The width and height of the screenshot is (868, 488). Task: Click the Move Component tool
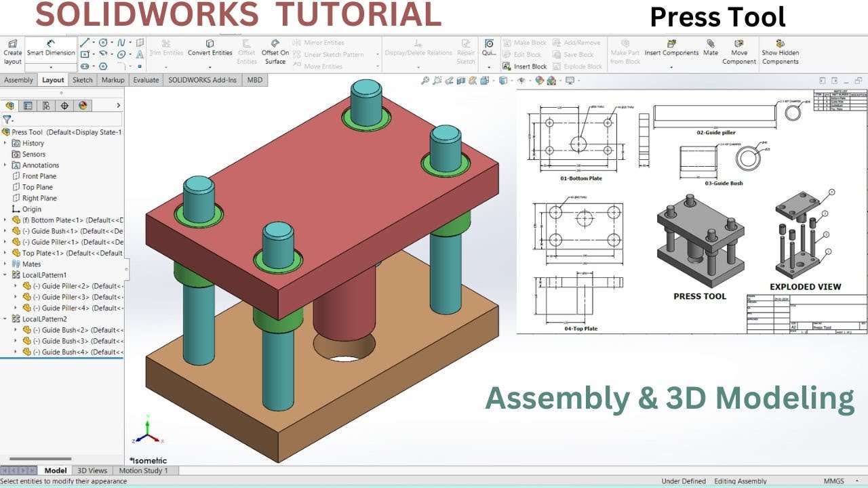[739, 52]
